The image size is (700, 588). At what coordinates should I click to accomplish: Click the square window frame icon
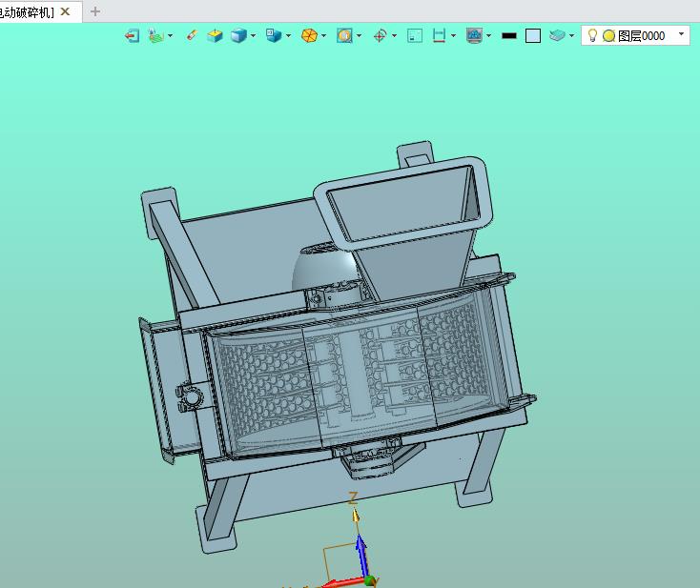(x=415, y=35)
